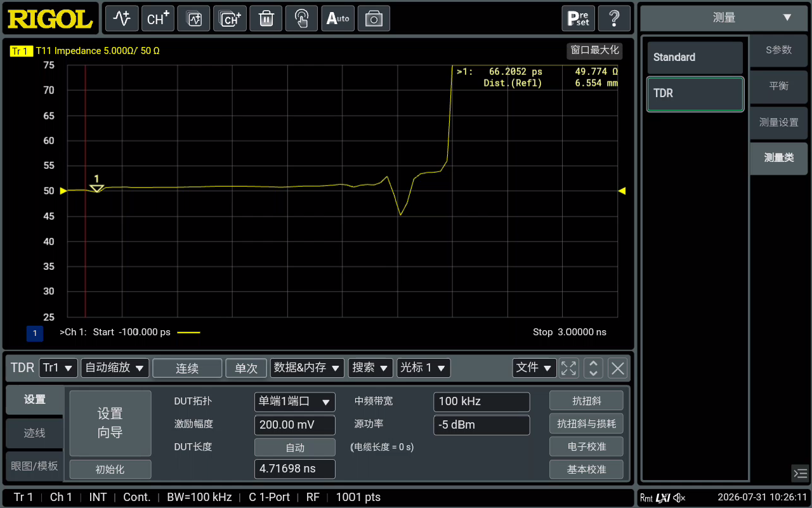The height and width of the screenshot is (508, 812).
Task: Click the blue channel 1 indicator
Action: pyautogui.click(x=34, y=333)
